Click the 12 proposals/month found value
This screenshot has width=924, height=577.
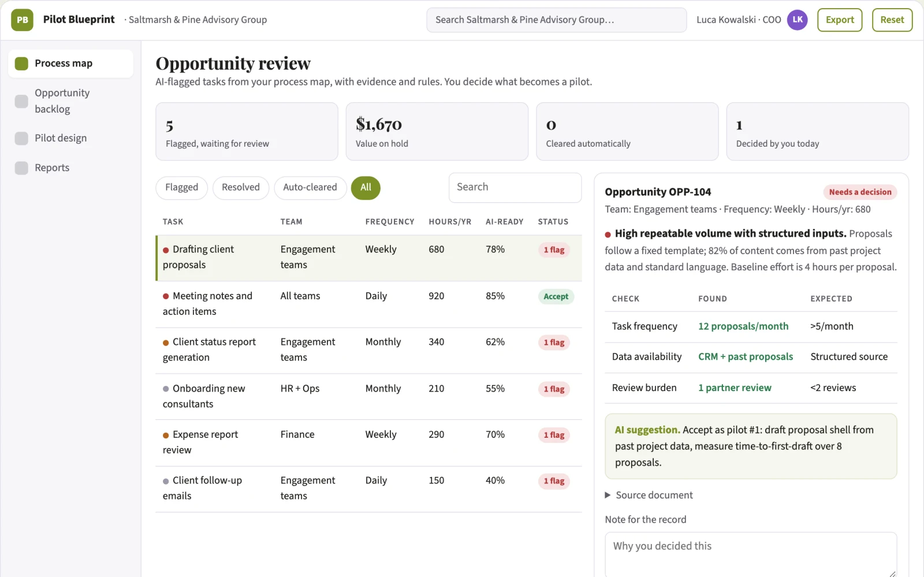coord(743,326)
